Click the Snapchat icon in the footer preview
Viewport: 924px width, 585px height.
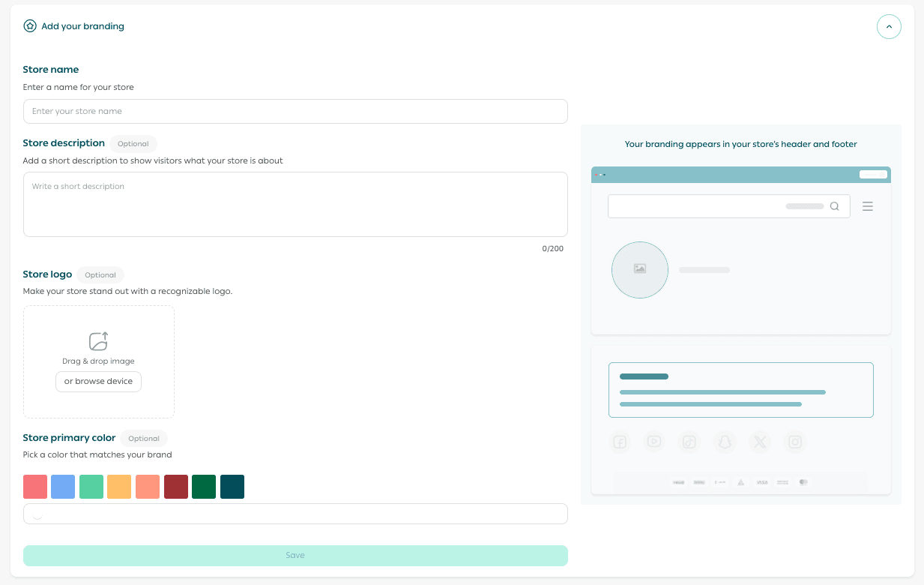pyautogui.click(x=725, y=442)
